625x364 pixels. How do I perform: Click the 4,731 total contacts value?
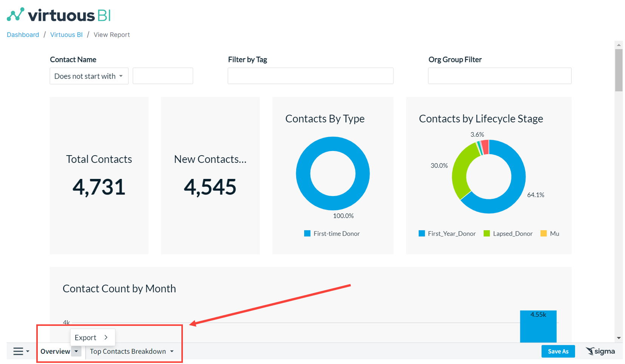pyautogui.click(x=99, y=187)
